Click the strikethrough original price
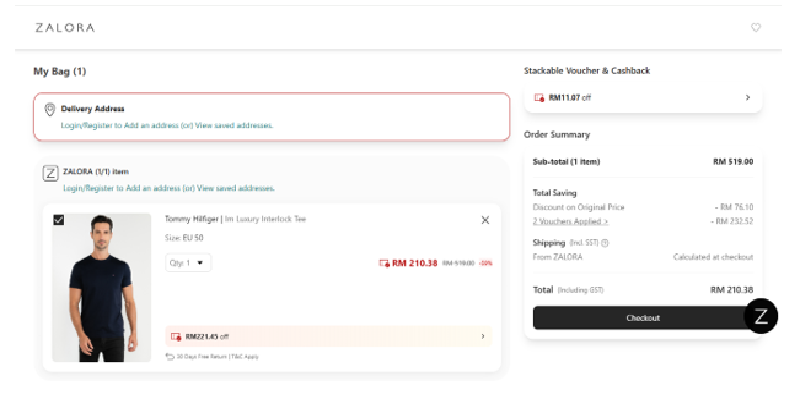Image resolution: width=800 pixels, height=394 pixels. coord(458,263)
